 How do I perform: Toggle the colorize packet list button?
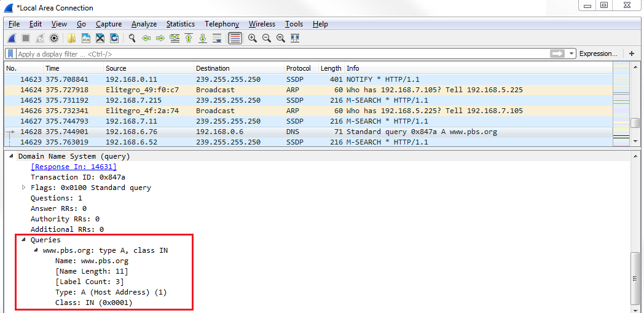(x=235, y=38)
